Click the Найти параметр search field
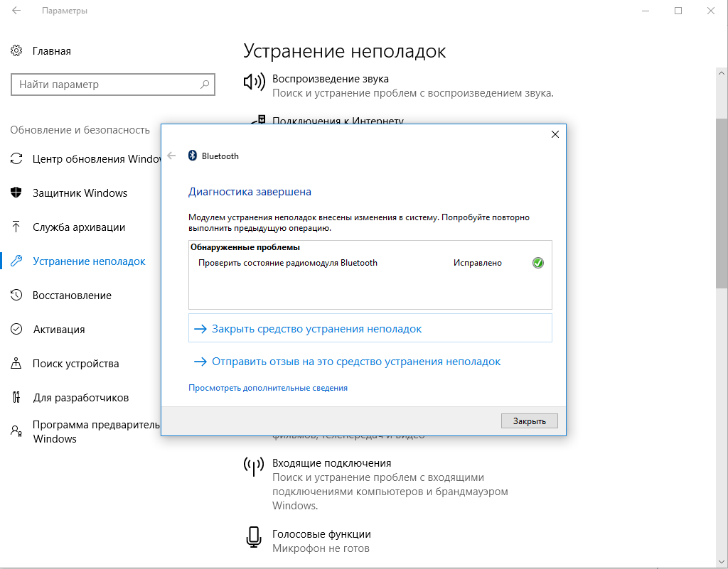Image resolution: width=728 pixels, height=569 pixels. (113, 85)
